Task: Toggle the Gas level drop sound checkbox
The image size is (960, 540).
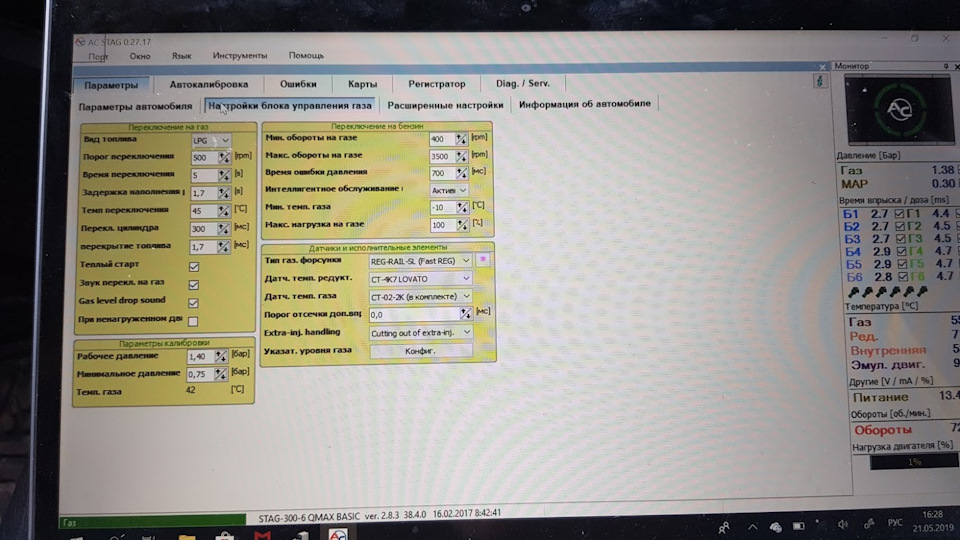Action: (x=193, y=303)
